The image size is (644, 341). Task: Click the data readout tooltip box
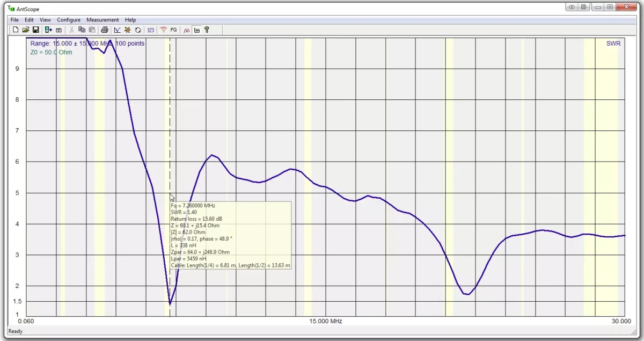231,235
